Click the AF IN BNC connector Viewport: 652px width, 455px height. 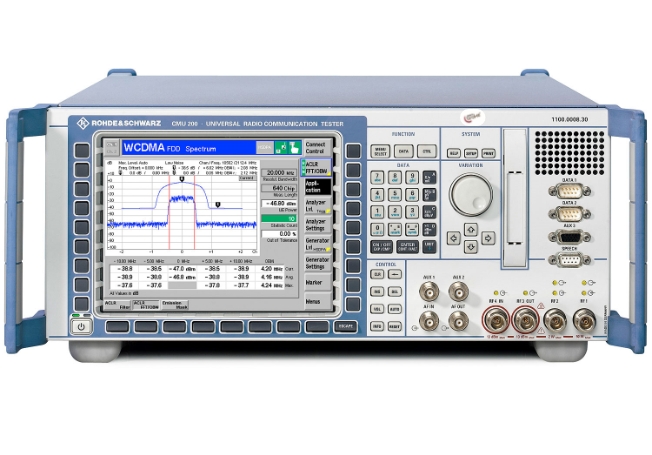coord(429,321)
